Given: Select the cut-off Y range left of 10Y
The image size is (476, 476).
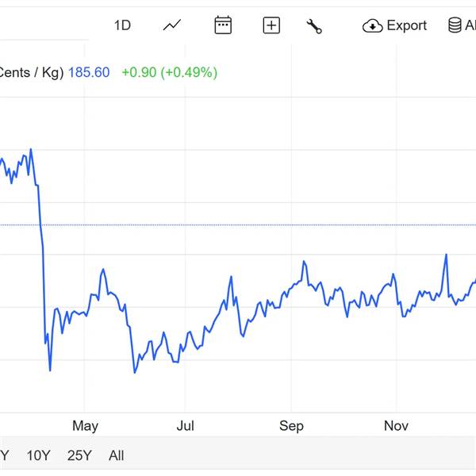Looking at the screenshot, I should tap(4, 455).
